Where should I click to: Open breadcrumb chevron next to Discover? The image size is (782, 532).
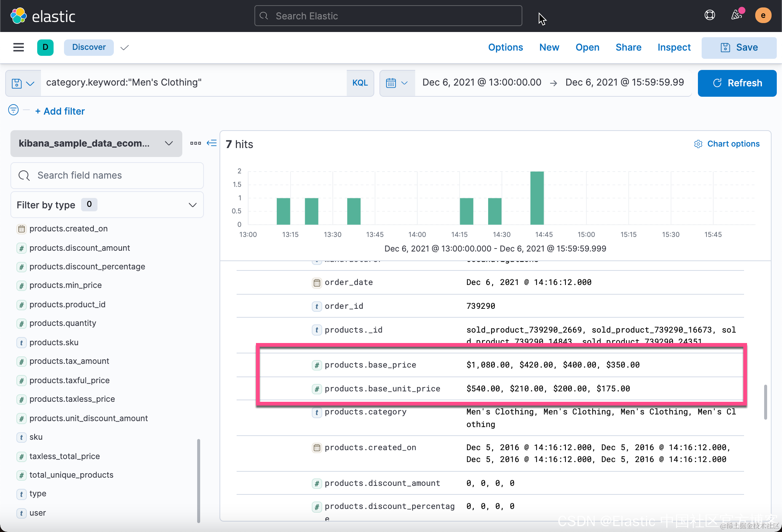click(x=125, y=48)
